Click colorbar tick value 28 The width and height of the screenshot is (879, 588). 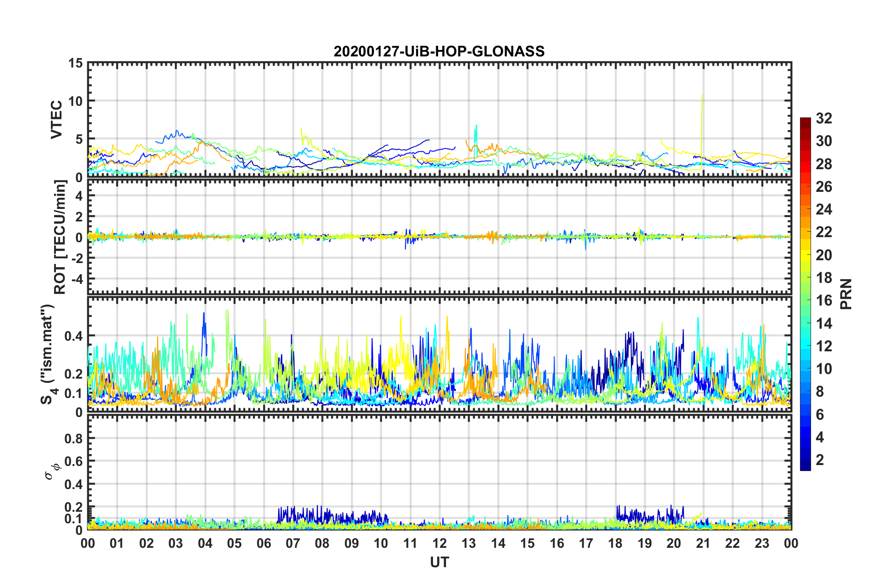click(824, 164)
